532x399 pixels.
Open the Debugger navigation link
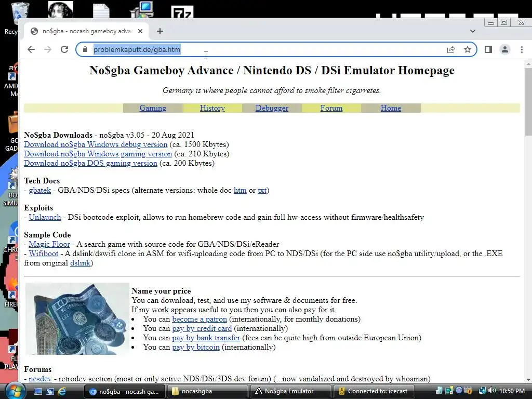(272, 108)
